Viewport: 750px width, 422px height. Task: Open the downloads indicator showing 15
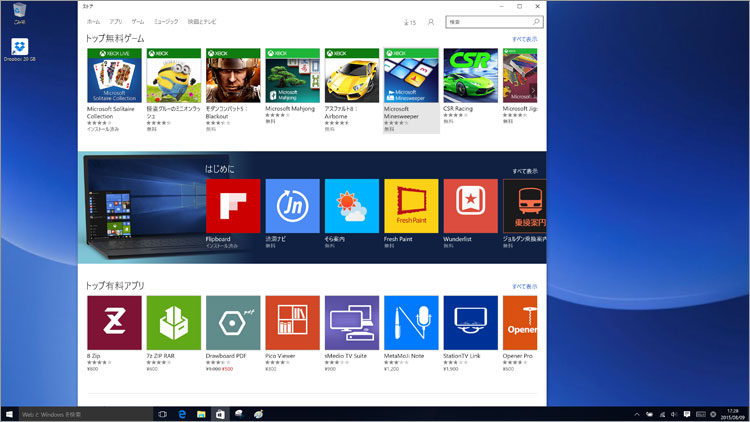point(409,21)
